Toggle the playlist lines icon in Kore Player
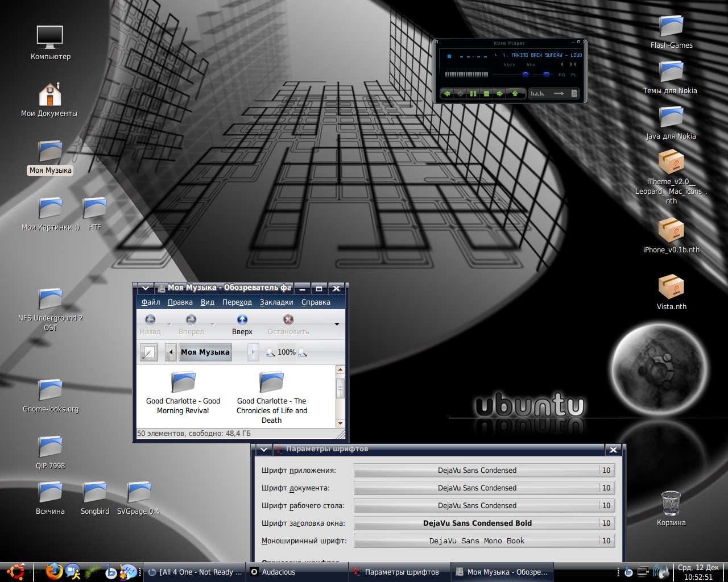Image resolution: width=728 pixels, height=582 pixels. (574, 93)
